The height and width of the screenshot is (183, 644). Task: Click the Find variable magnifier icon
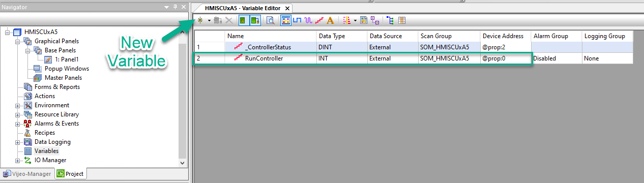[x=271, y=21]
